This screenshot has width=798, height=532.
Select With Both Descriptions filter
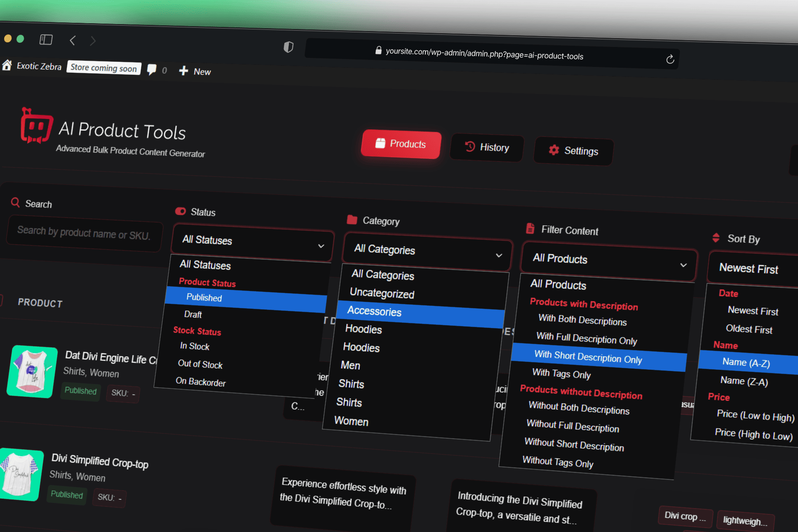(583, 320)
